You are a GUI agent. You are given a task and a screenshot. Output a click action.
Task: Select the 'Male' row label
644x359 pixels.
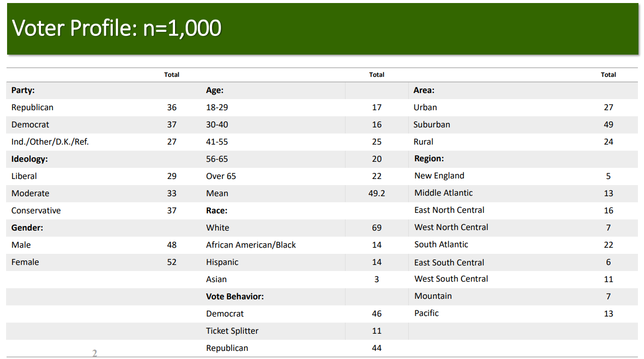(21, 245)
